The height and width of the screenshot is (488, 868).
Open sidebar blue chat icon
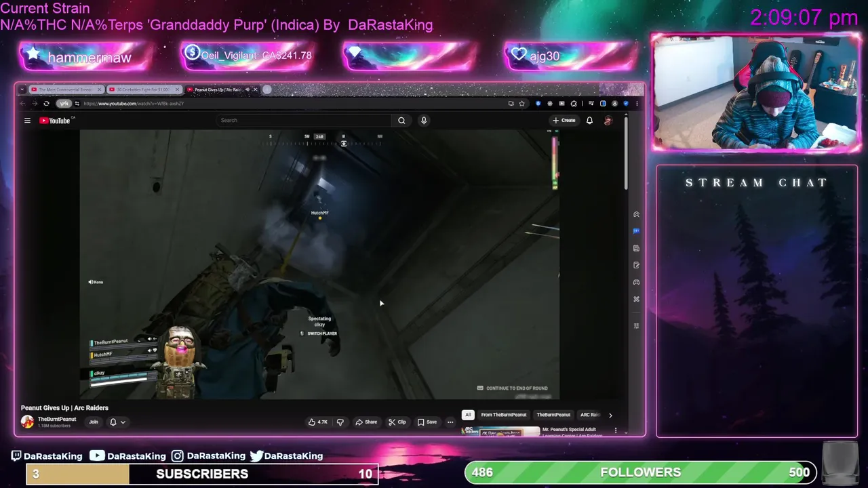636,231
